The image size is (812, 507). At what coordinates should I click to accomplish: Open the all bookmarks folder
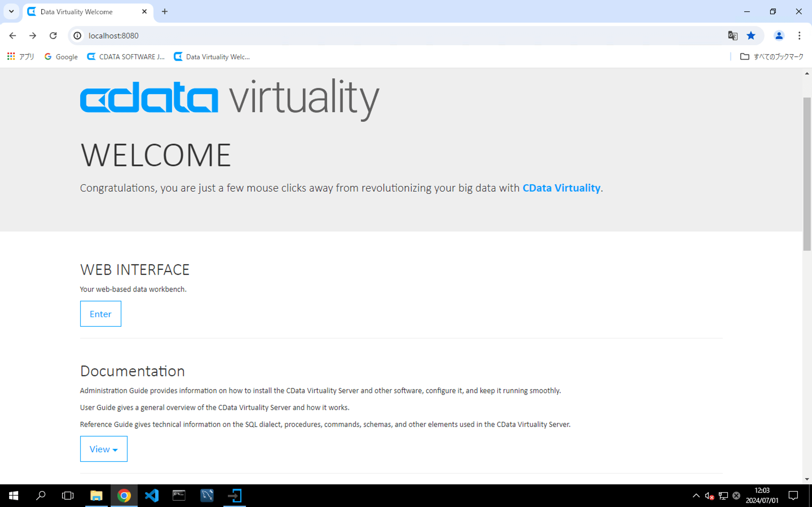point(772,57)
